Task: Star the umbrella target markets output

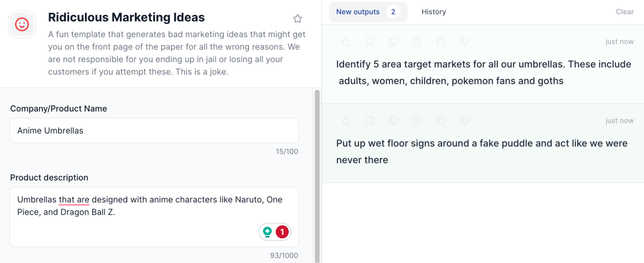Action: click(346, 42)
